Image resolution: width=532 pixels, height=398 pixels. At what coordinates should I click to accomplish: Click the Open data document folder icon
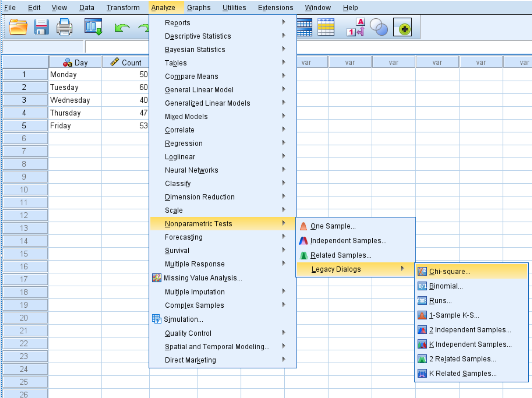pyautogui.click(x=18, y=27)
